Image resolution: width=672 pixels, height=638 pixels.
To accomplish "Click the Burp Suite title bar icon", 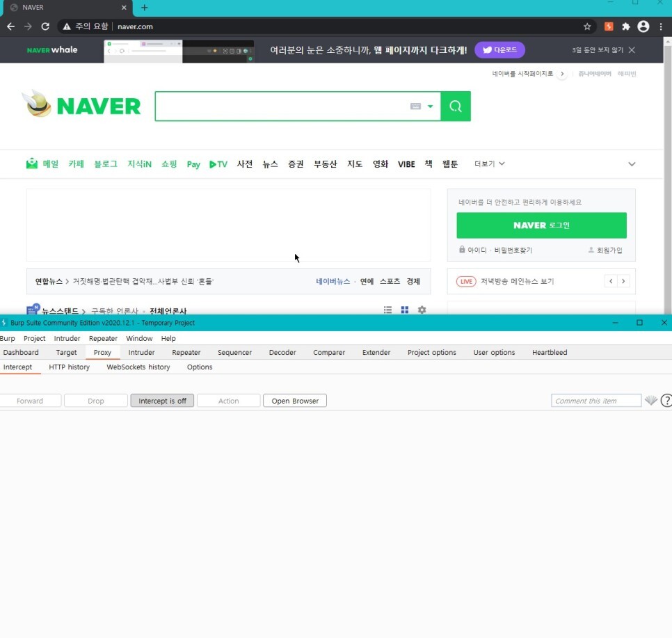I will coord(4,322).
